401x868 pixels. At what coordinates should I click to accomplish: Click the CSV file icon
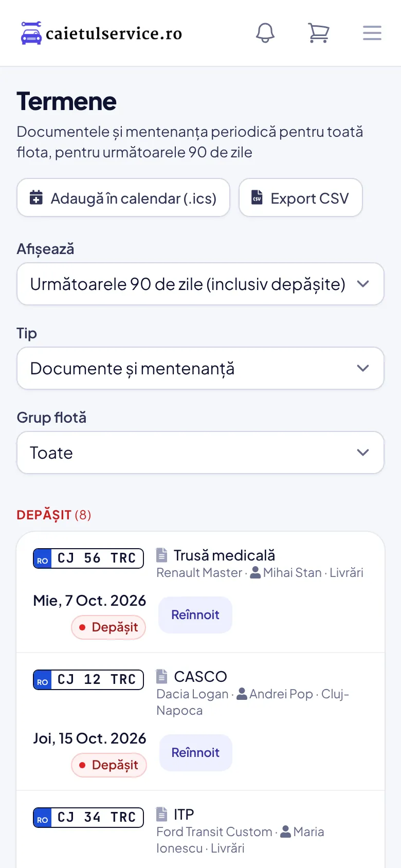[257, 197]
